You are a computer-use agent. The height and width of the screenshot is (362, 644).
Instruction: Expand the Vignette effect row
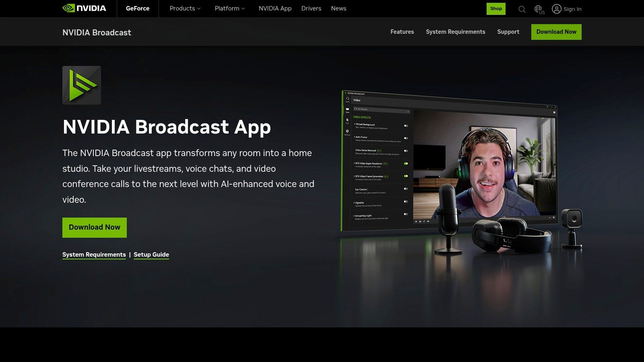coord(354,203)
